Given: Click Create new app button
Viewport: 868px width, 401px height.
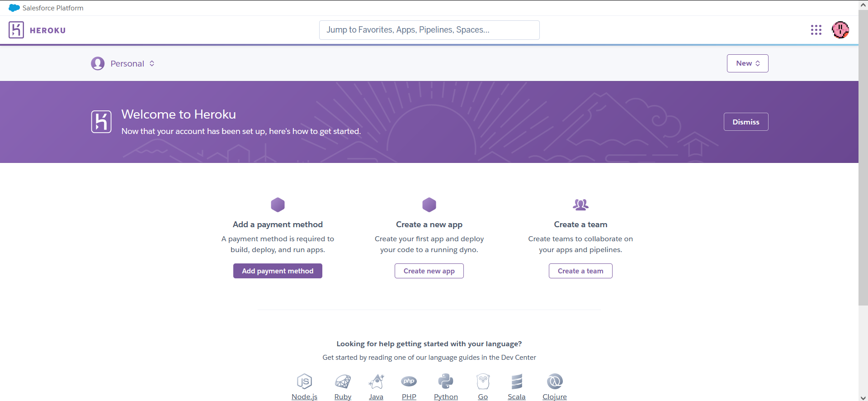Looking at the screenshot, I should click(x=429, y=271).
